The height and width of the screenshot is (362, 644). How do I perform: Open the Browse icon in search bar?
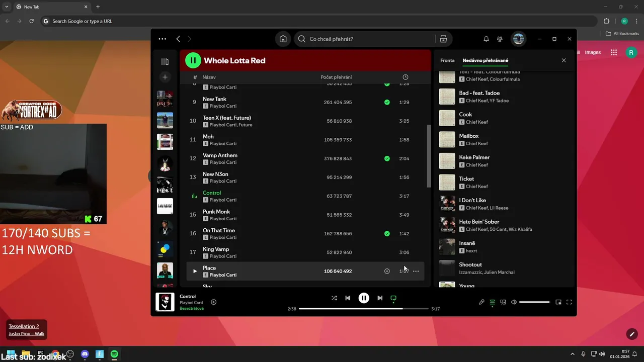pyautogui.click(x=443, y=39)
